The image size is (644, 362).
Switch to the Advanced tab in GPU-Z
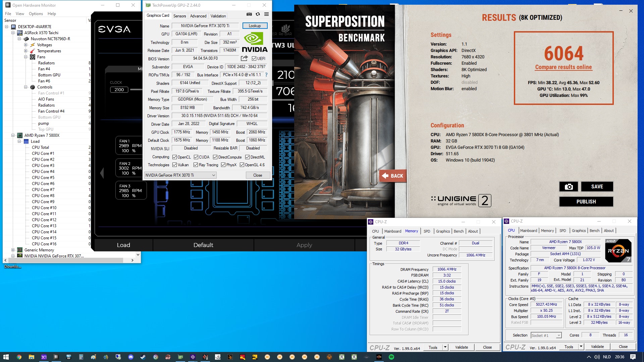pyautogui.click(x=198, y=16)
